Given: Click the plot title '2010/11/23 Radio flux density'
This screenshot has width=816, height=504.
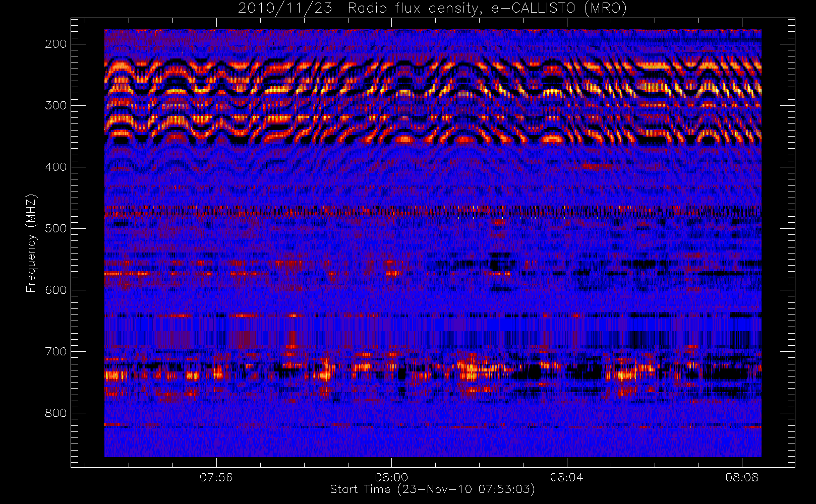Looking at the screenshot, I should click(432, 9).
